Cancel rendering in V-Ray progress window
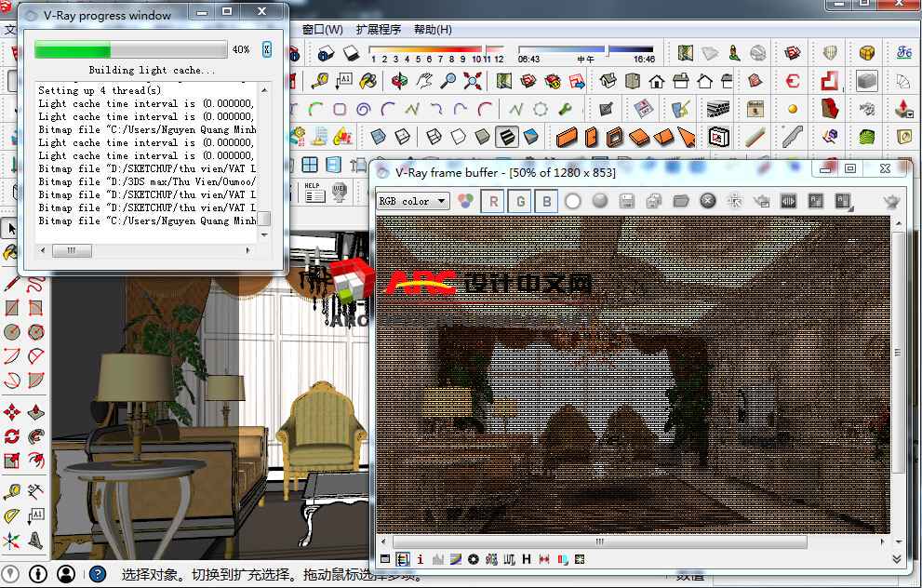Viewport: 922px width, 588px height. pyautogui.click(x=266, y=48)
